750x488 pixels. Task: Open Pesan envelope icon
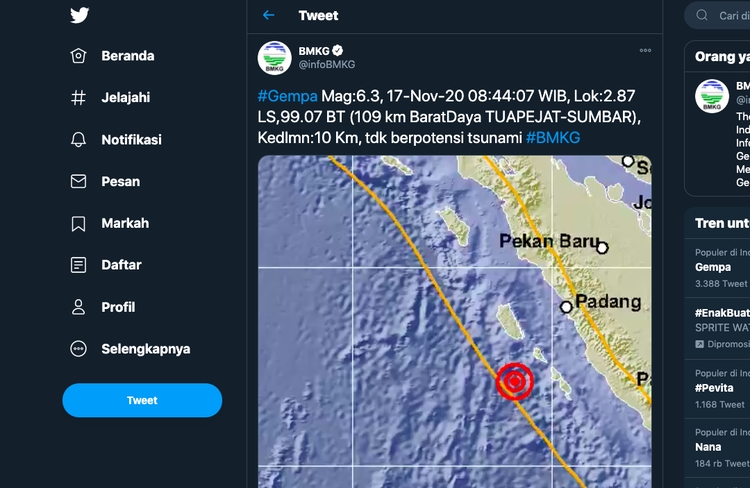(79, 182)
